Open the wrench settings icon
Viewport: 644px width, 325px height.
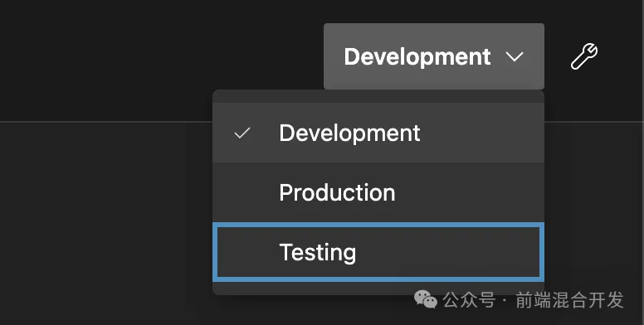click(x=584, y=56)
